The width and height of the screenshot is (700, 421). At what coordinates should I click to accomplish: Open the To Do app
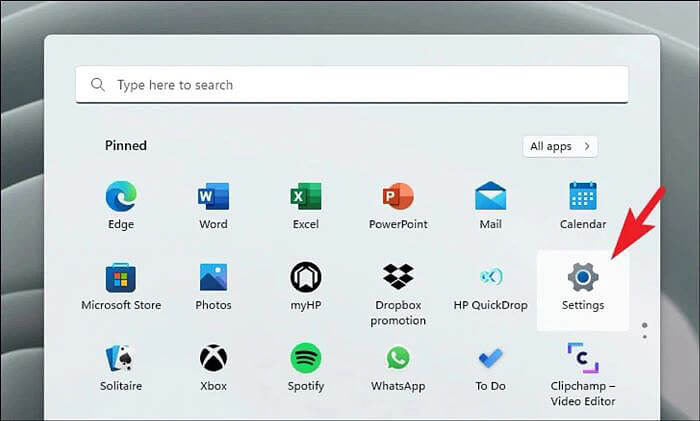coord(490,358)
